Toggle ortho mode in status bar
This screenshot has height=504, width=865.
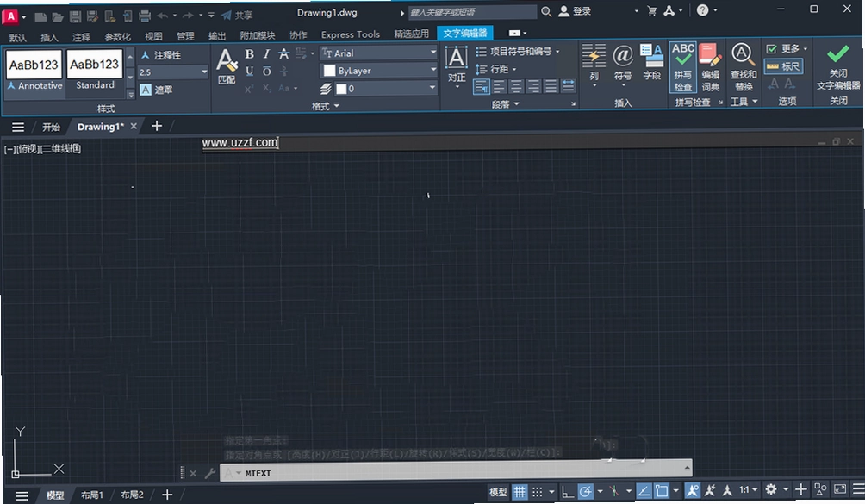point(567,491)
